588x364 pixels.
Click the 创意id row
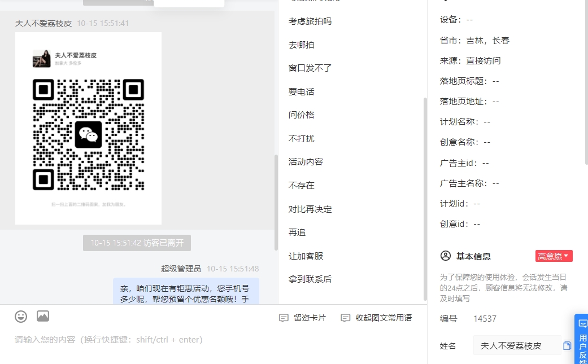coord(460,223)
